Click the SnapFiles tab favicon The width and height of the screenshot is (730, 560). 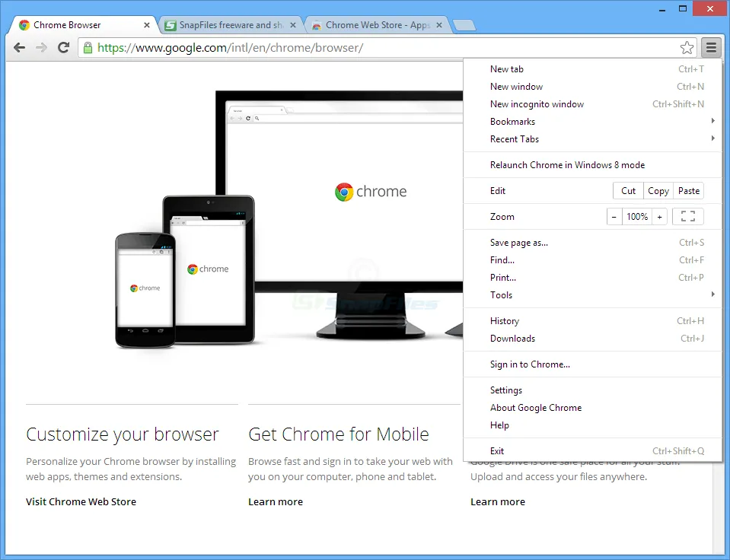(x=171, y=25)
